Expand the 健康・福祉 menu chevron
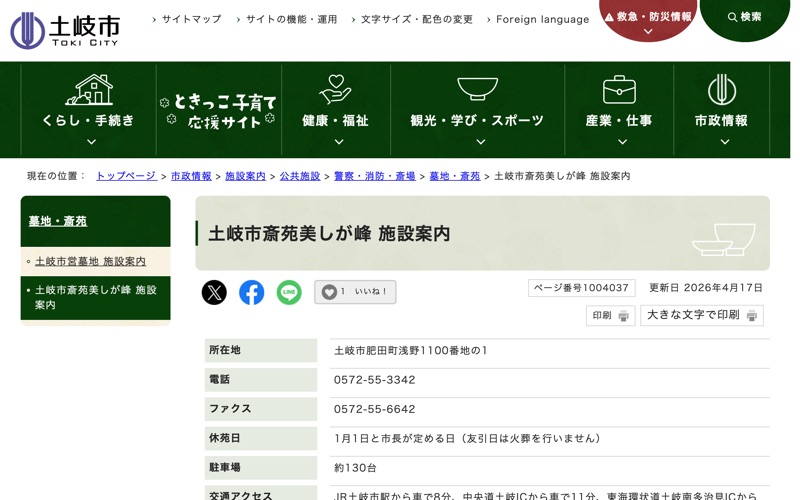 point(339,142)
